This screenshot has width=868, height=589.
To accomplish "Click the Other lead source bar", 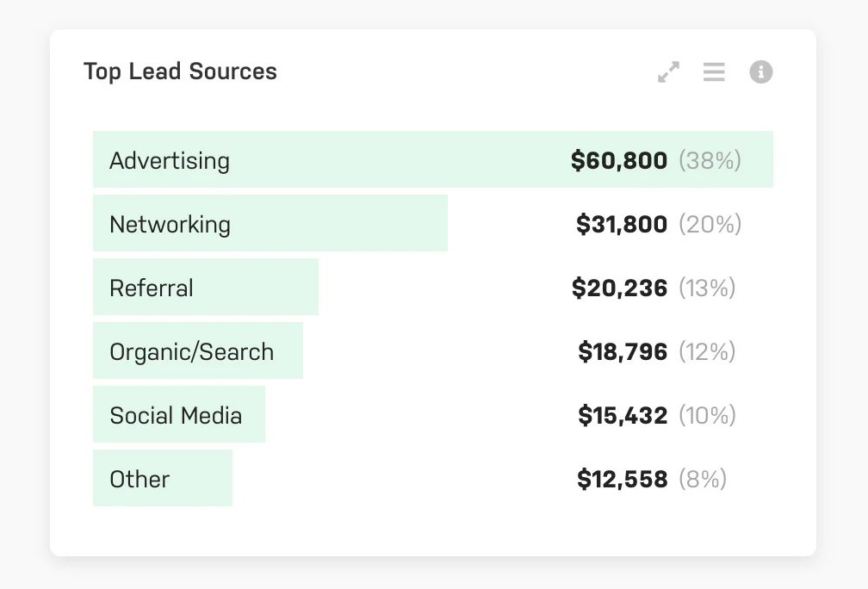I will point(161,478).
